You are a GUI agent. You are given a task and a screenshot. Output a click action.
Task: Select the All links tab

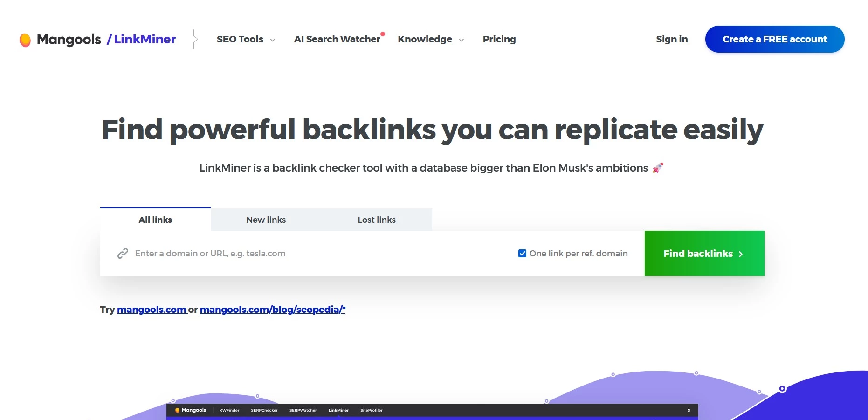155,220
